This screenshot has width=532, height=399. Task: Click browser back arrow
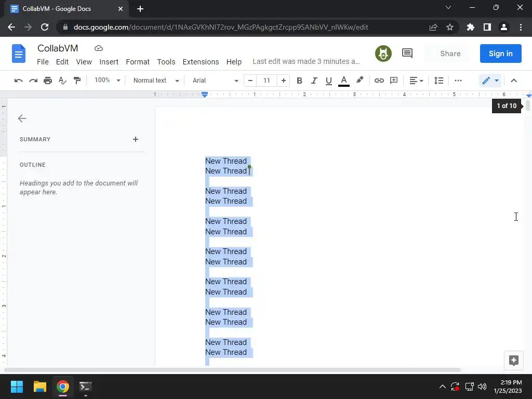[11, 27]
